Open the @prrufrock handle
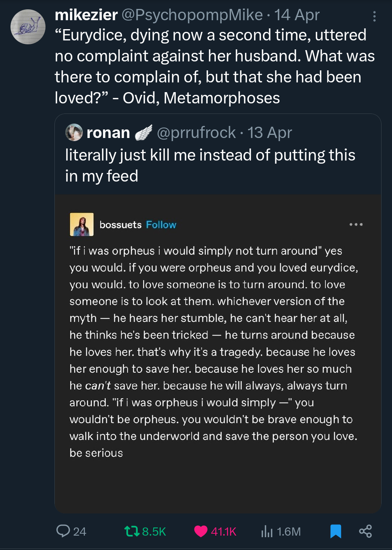Screen dimensions: 392x550 [196, 133]
